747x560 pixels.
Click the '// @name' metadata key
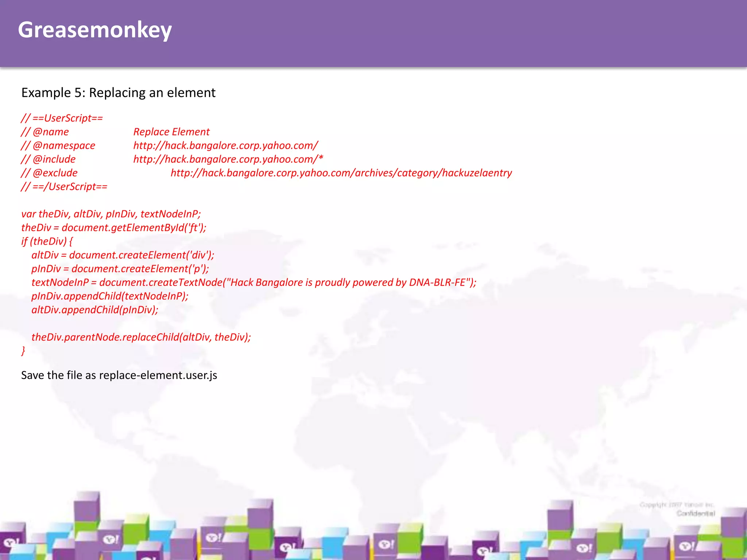tap(45, 132)
